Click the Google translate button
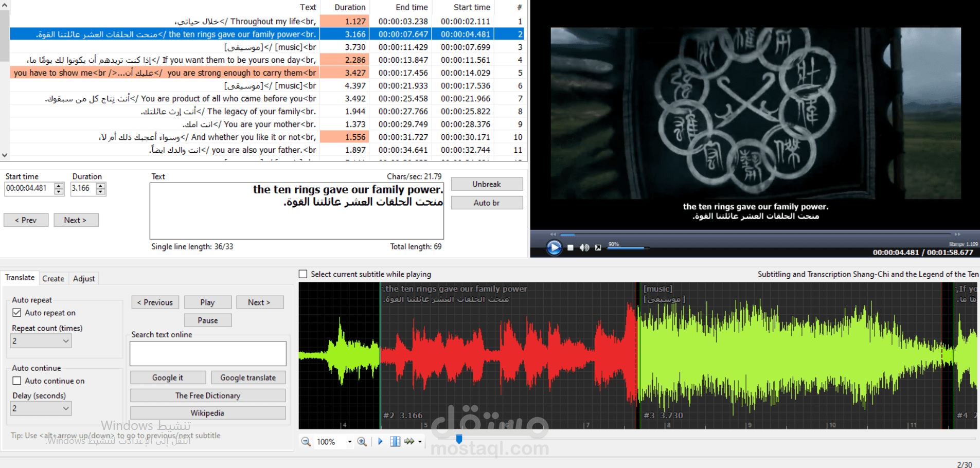The height and width of the screenshot is (468, 980). pyautogui.click(x=248, y=377)
